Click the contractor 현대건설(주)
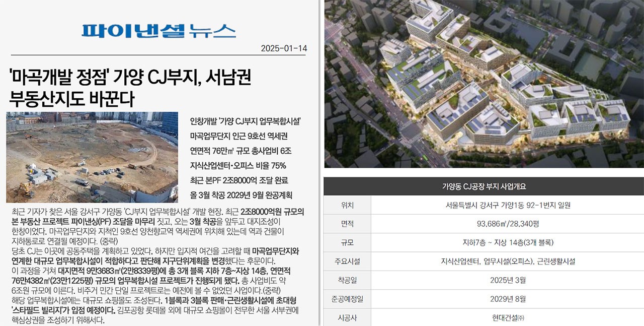The image size is (644, 326). coord(483,317)
